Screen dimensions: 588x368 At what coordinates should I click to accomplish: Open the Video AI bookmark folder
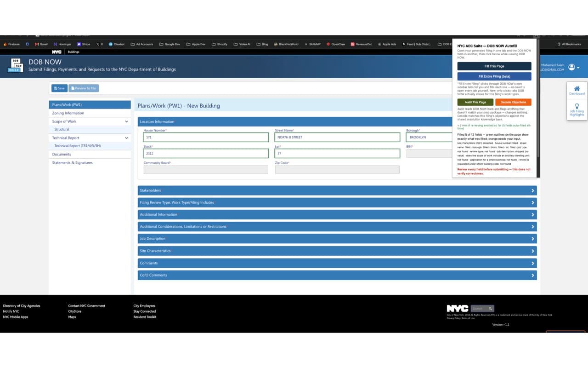(242, 44)
